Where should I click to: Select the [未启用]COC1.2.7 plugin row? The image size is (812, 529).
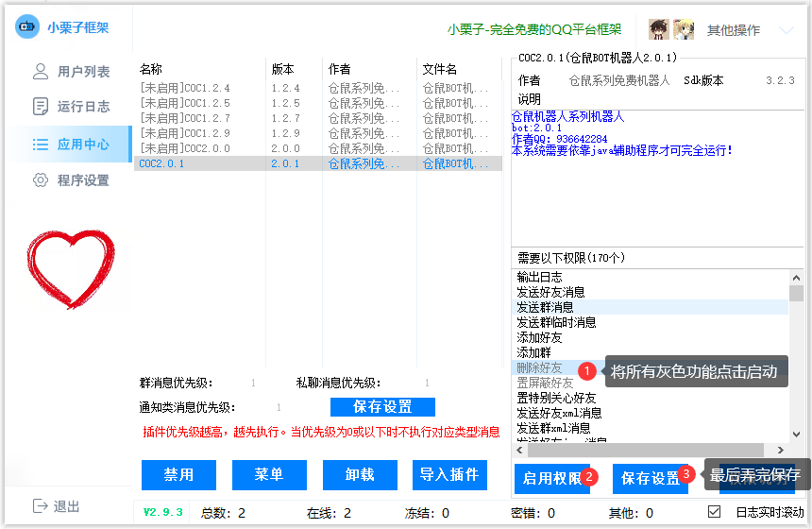(x=318, y=118)
